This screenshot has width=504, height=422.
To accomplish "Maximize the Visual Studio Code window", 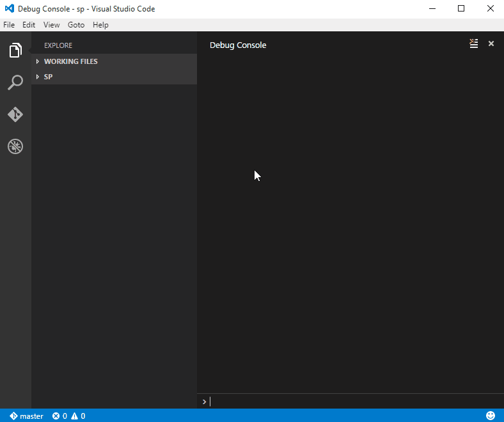I will click(x=461, y=9).
